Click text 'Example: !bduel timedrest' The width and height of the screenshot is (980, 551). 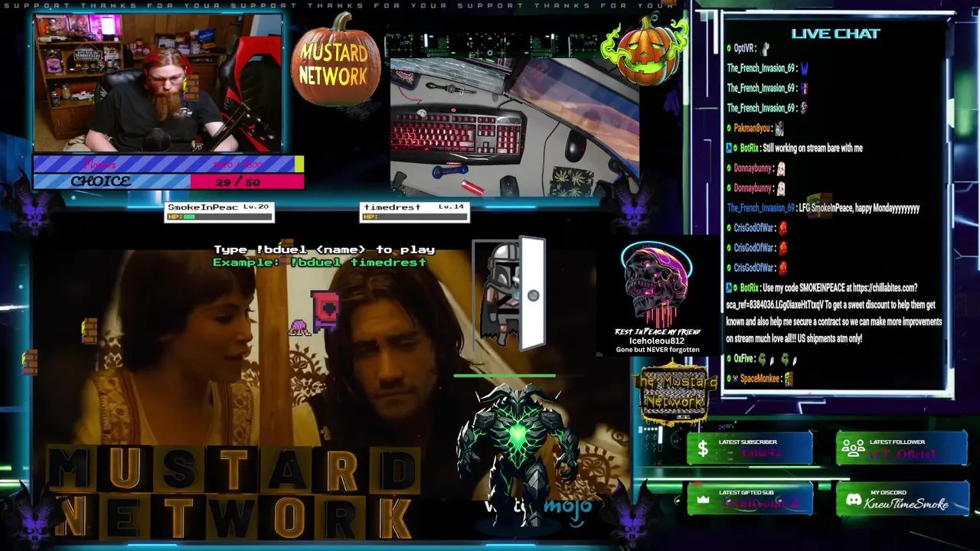pos(319,262)
